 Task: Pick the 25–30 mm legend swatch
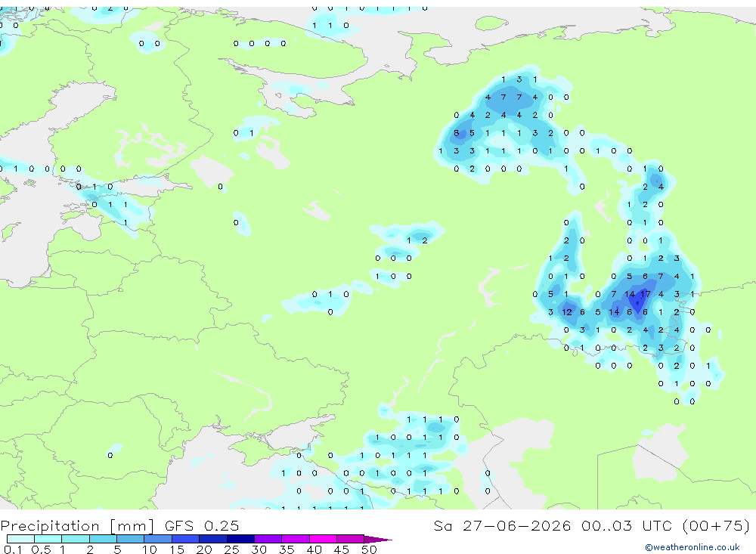click(x=240, y=539)
